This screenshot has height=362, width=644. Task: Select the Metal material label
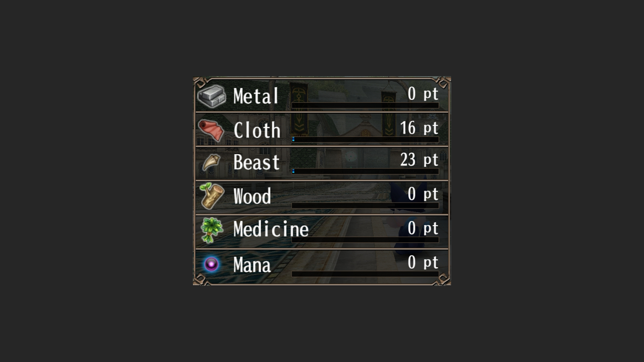[256, 97]
